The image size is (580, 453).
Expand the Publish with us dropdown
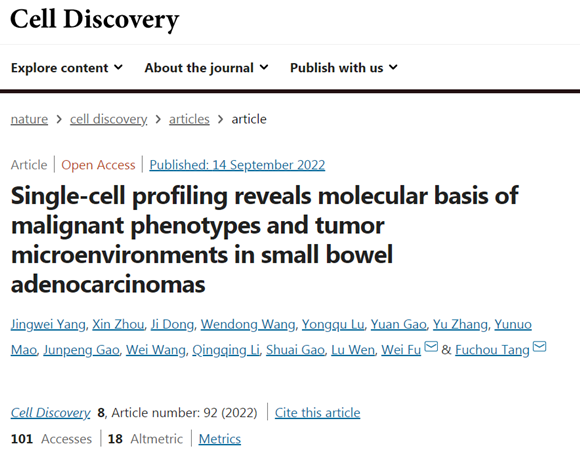(x=344, y=68)
